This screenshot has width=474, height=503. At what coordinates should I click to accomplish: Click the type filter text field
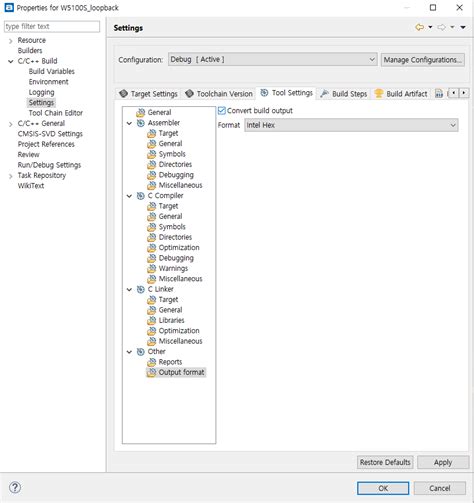click(52, 26)
